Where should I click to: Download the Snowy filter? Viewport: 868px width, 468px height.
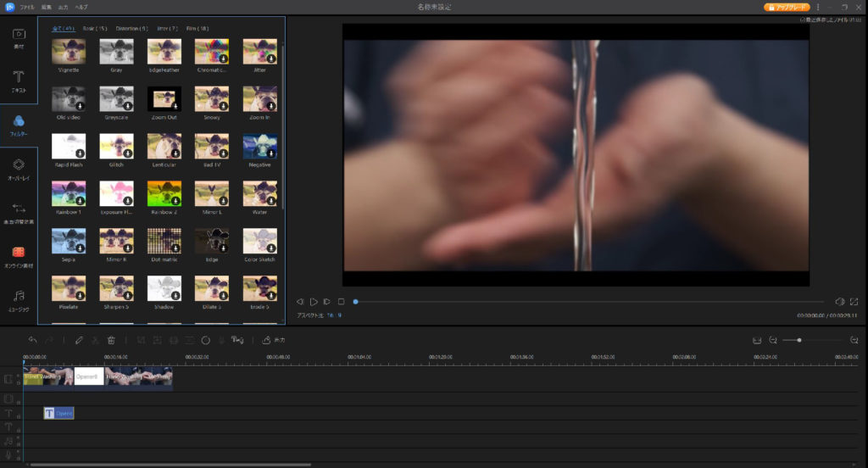(223, 106)
